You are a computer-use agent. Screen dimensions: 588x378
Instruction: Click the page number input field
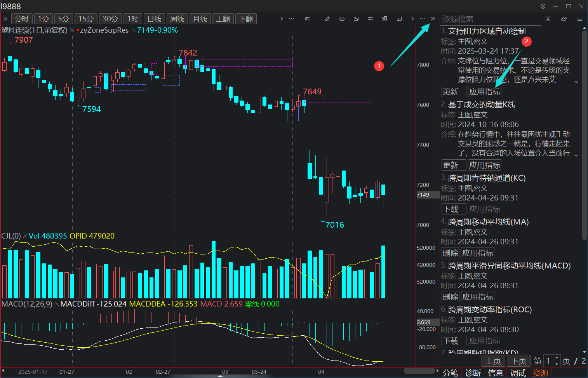pos(549,361)
